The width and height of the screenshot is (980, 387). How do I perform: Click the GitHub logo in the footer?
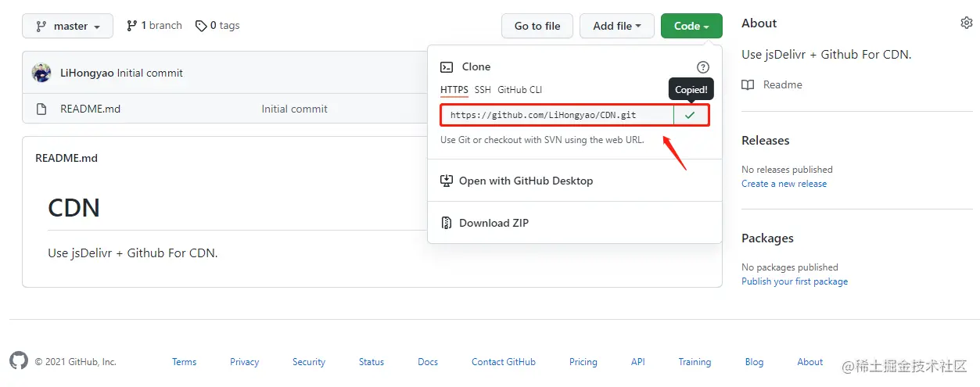(x=19, y=360)
